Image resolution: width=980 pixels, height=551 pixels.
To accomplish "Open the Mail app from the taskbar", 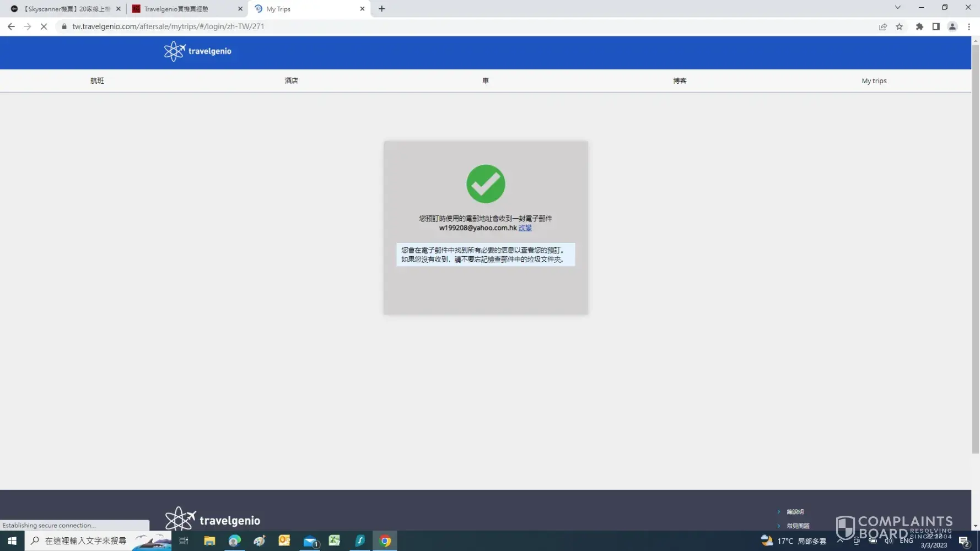I will (310, 541).
